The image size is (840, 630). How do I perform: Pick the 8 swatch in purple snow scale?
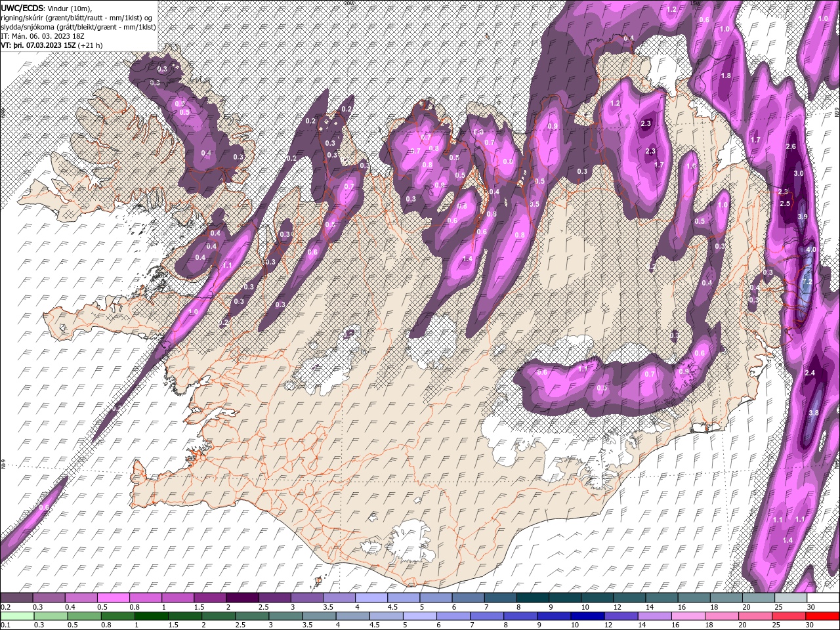(533, 598)
